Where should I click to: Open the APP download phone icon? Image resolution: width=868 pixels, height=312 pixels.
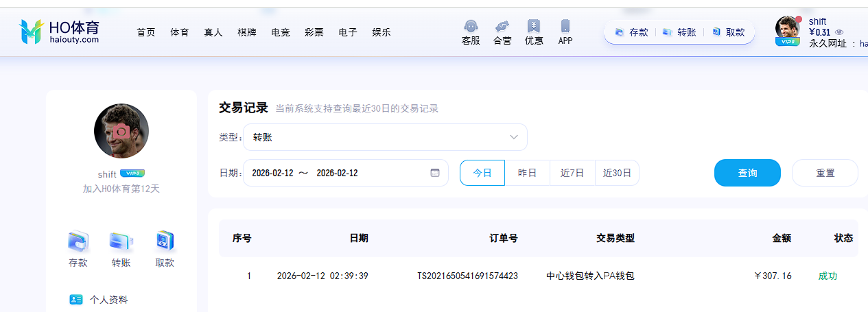pyautogui.click(x=565, y=27)
